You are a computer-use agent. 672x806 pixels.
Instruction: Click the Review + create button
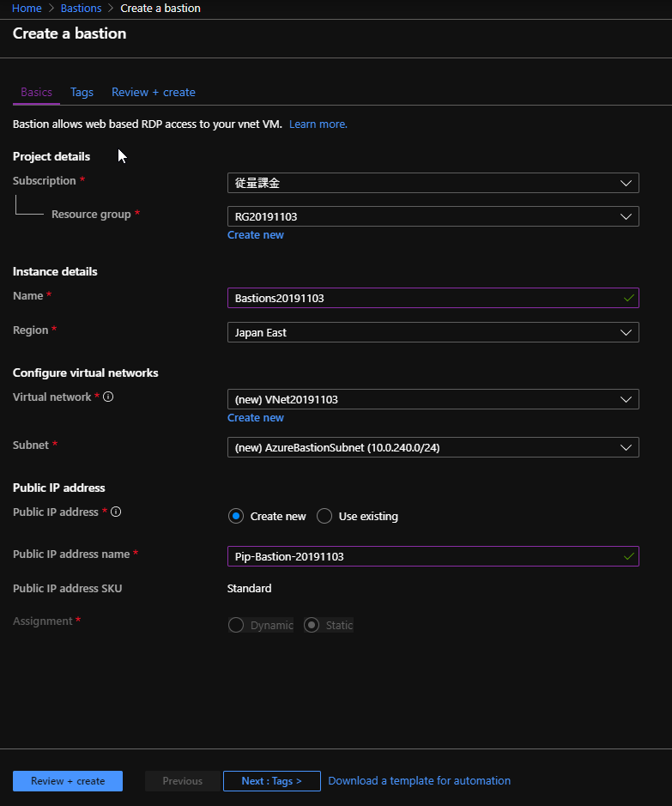pos(68,781)
